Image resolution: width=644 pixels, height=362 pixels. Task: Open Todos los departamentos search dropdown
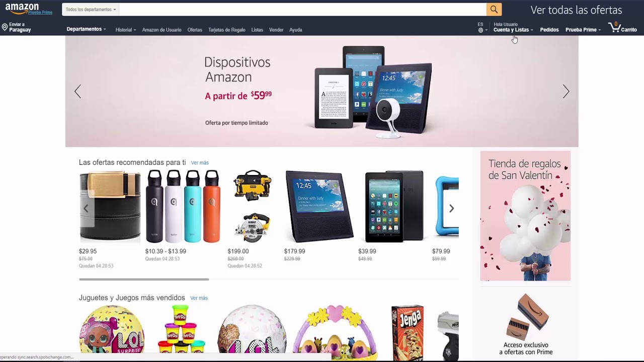(91, 10)
